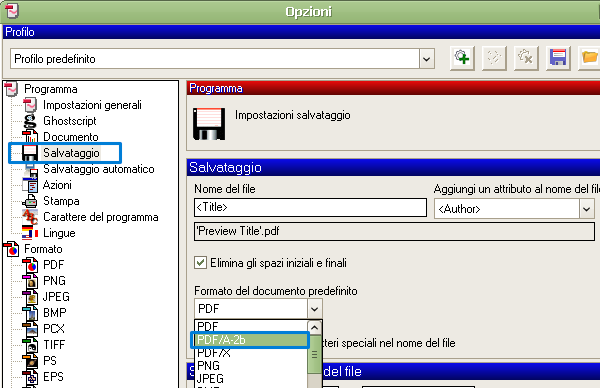Click the Carattere del programma icon
Viewport: 600px width, 388px height.
pyautogui.click(x=30, y=217)
